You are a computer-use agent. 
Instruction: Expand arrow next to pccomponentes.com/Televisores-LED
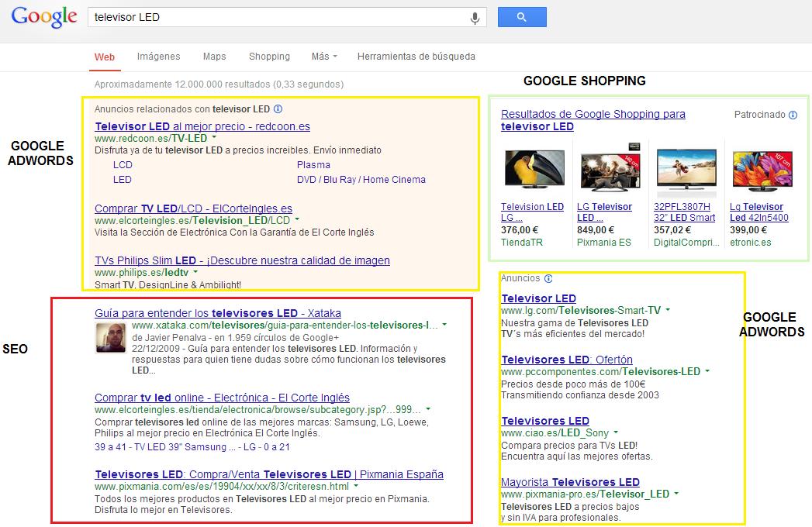[707, 370]
